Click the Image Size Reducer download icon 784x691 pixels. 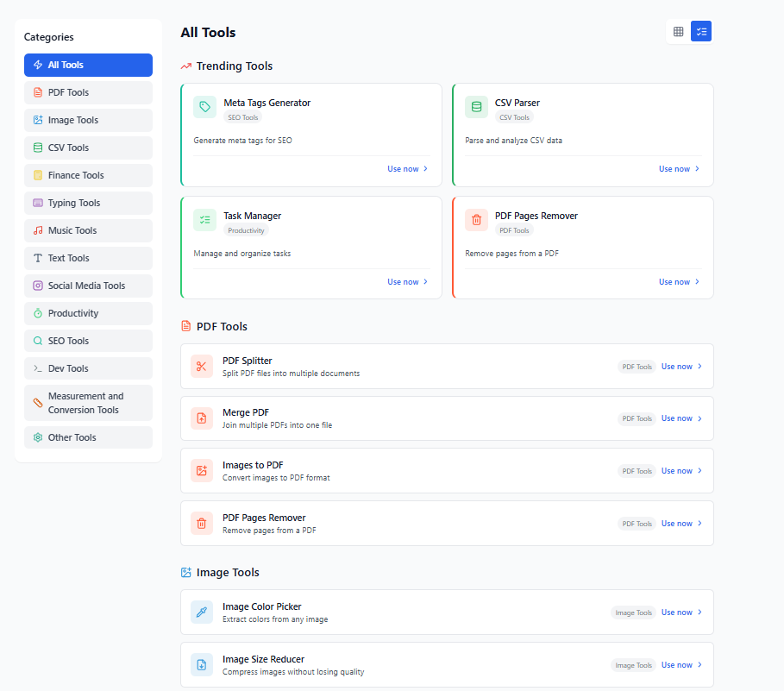click(x=202, y=665)
